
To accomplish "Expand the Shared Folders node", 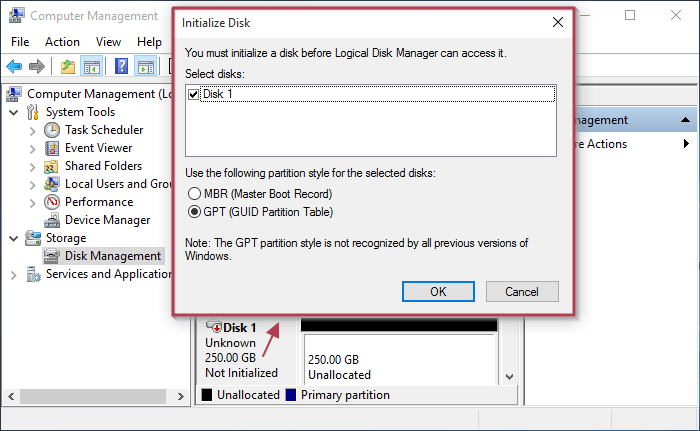I will [x=33, y=166].
